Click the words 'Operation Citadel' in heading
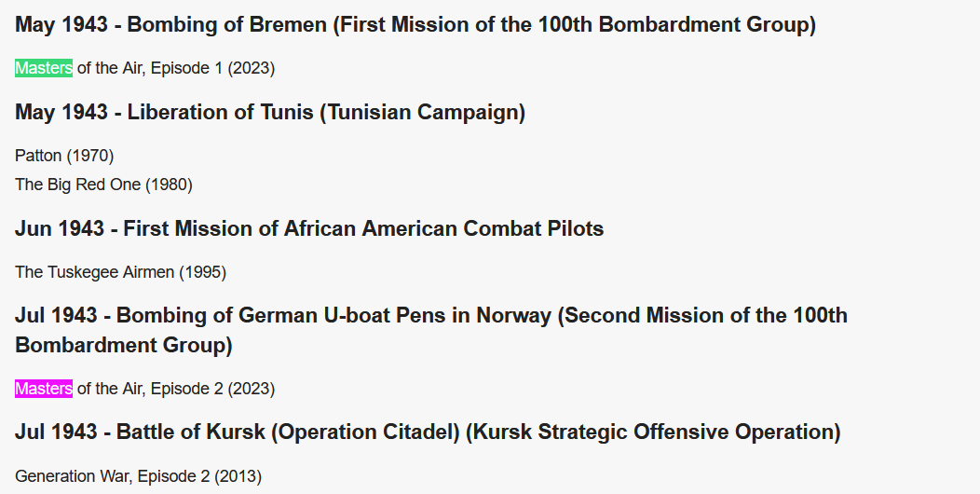The width and height of the screenshot is (980, 494). pyautogui.click(x=365, y=432)
